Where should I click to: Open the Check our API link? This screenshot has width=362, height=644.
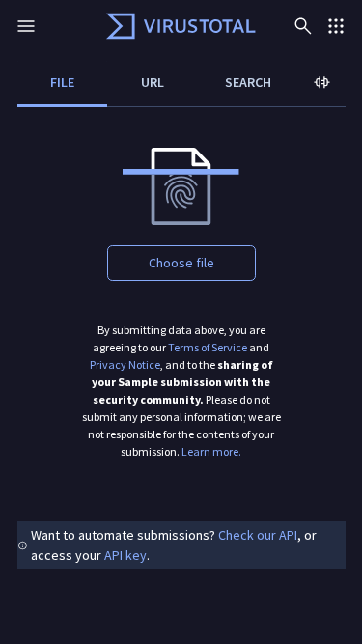[258, 535]
